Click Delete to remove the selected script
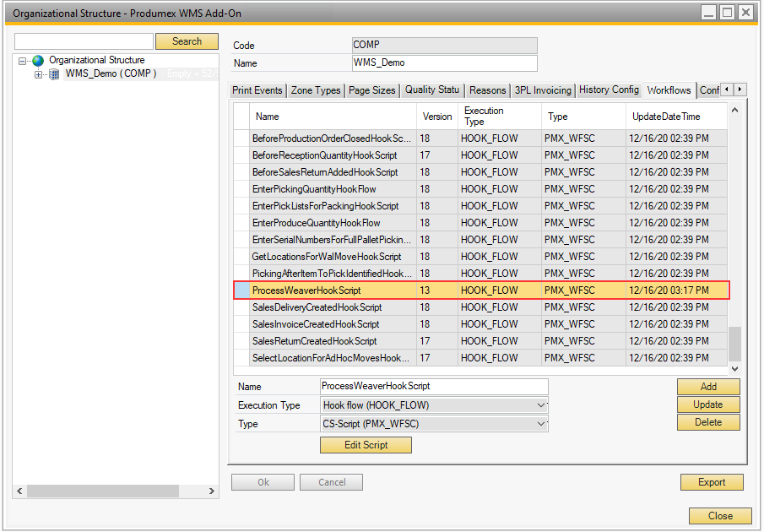This screenshot has width=764, height=532. (708, 422)
